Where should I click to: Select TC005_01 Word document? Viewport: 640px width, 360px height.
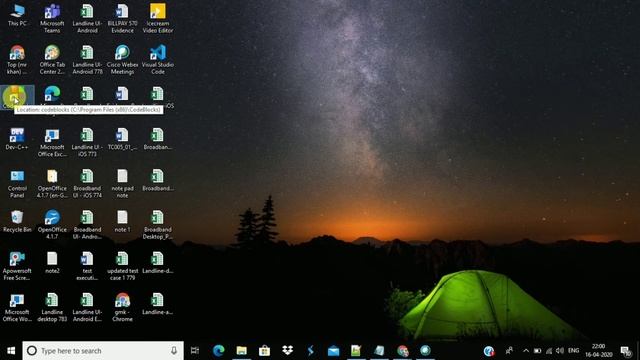coord(122,139)
